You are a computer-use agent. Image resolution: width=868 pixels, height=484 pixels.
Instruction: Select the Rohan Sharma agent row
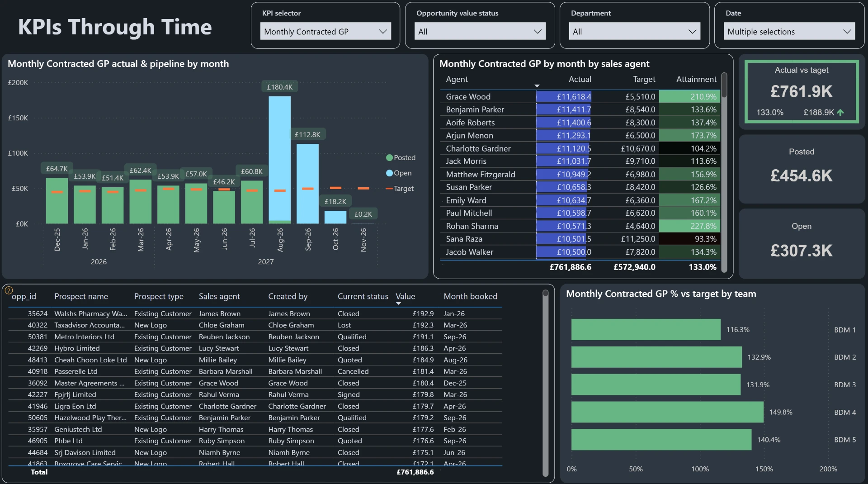[580, 226]
